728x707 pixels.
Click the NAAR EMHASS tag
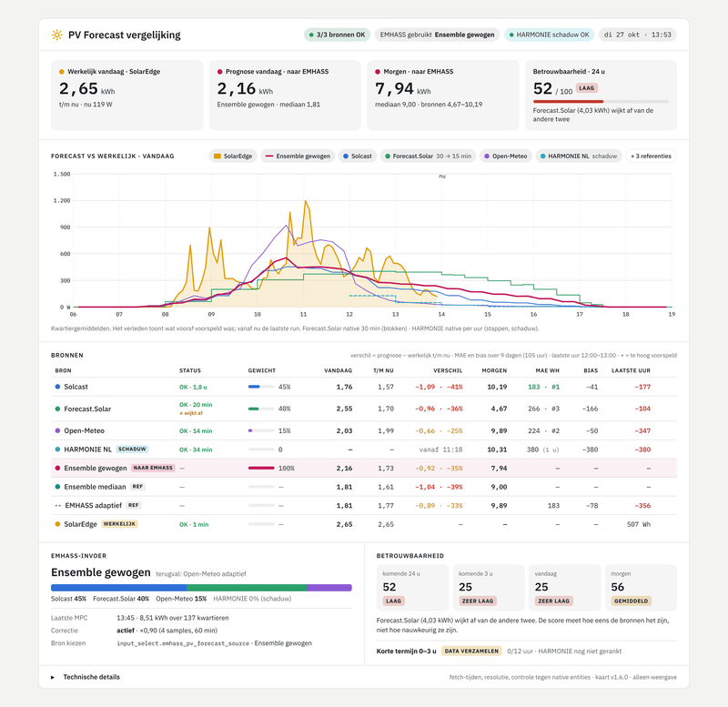[x=153, y=468]
